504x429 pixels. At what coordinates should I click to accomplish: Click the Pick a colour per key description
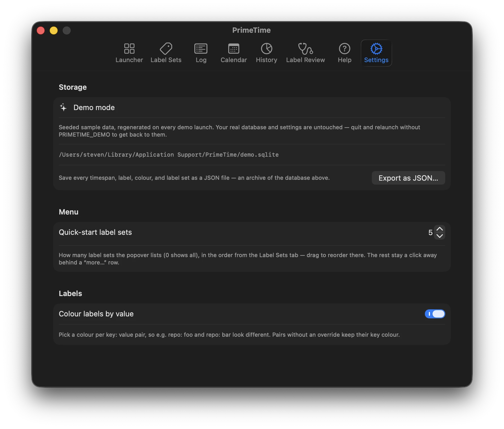tap(229, 335)
